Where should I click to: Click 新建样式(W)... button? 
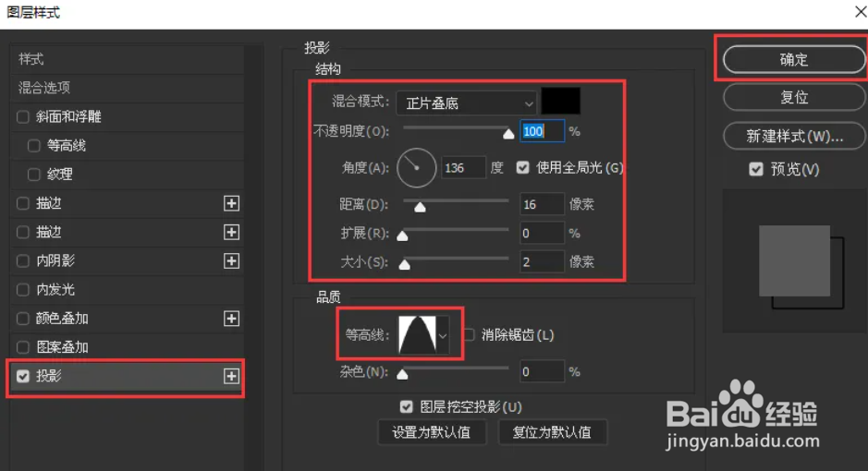(794, 136)
